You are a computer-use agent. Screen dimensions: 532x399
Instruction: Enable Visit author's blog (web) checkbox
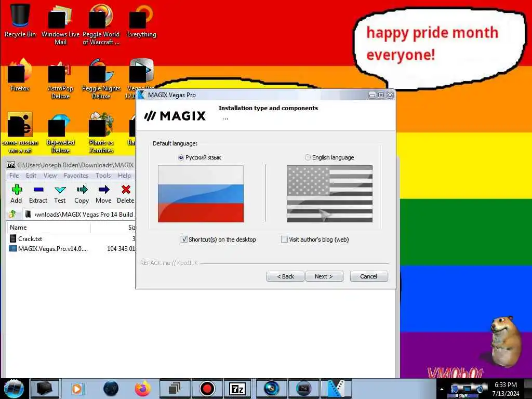[x=284, y=239]
